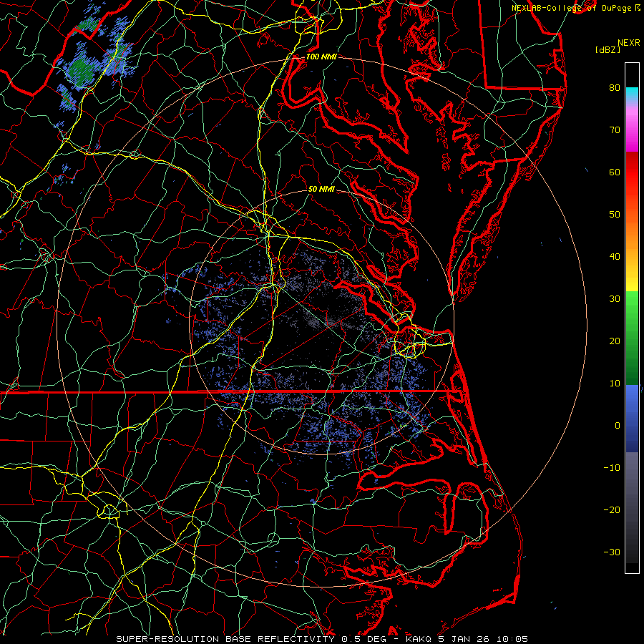The image size is (644, 644).
Task: Click the '50 NMI' range ring label
Action: [x=321, y=189]
